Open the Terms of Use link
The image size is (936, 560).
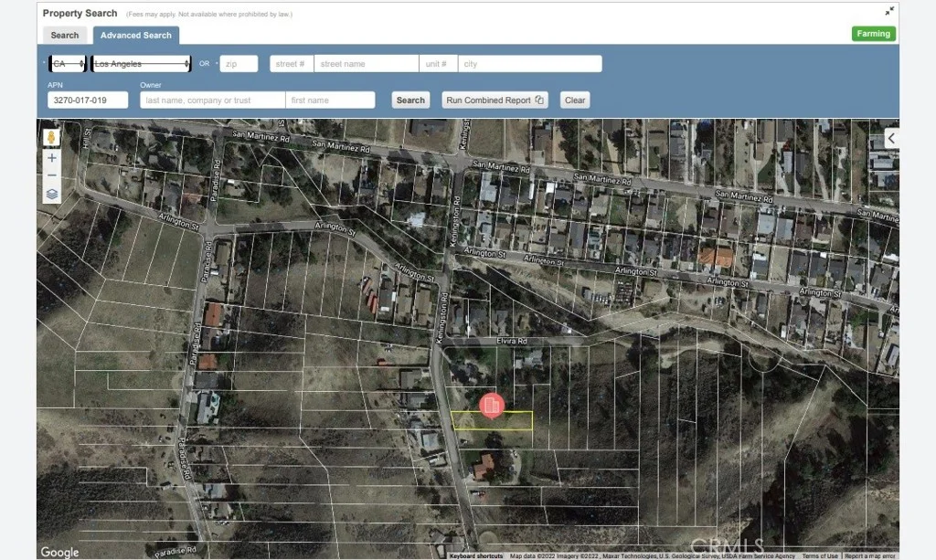click(x=820, y=555)
